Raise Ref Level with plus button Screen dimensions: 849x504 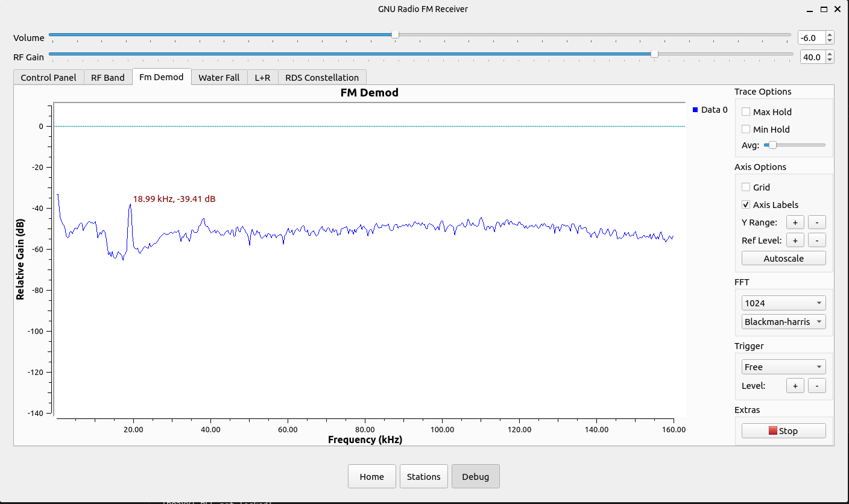click(x=795, y=240)
